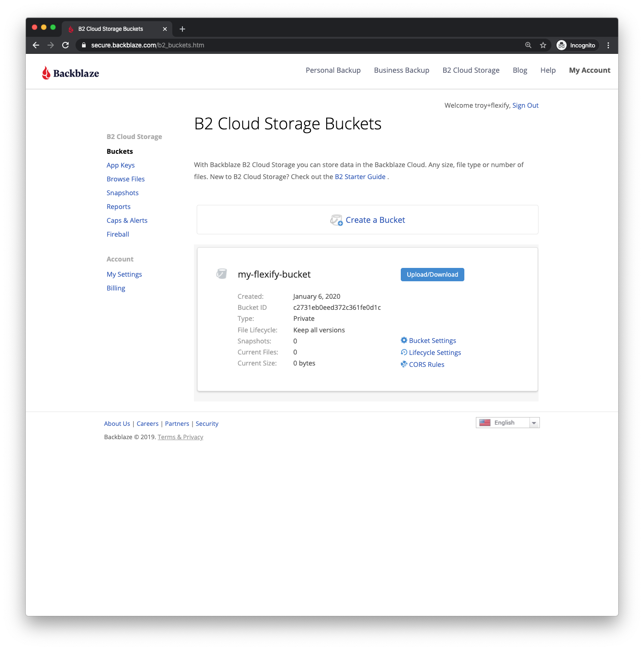Open Personal Backup in the top navigation

pos(333,70)
